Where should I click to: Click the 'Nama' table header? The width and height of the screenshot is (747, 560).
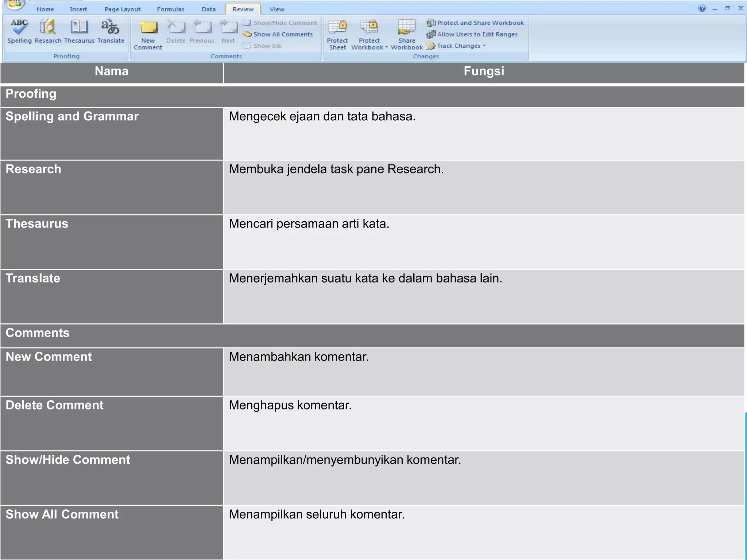[x=112, y=73]
